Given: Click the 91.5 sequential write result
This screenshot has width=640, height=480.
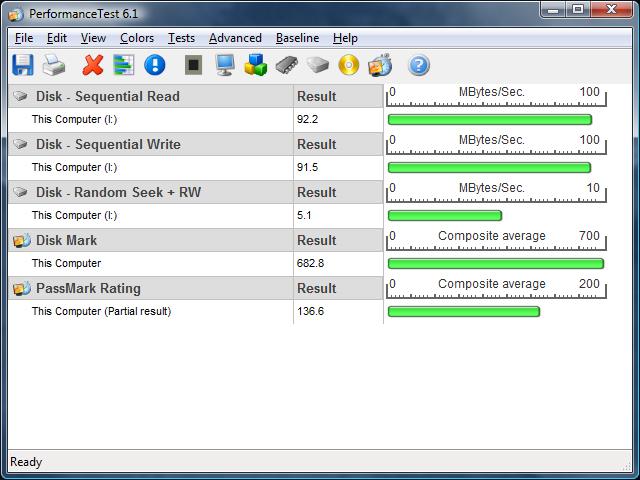Looking at the screenshot, I should pos(307,167).
